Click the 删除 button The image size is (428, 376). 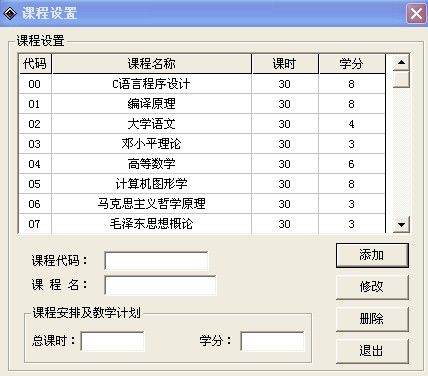click(372, 319)
